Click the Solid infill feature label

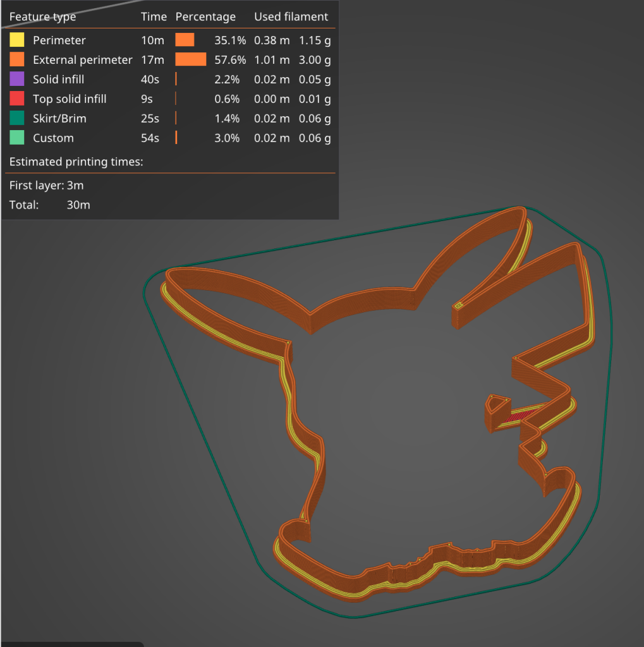click(x=59, y=79)
